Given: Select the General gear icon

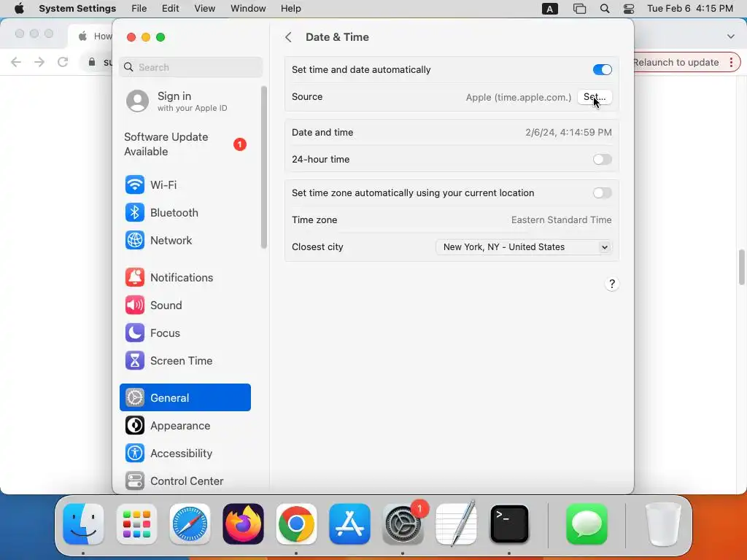Looking at the screenshot, I should (x=135, y=397).
